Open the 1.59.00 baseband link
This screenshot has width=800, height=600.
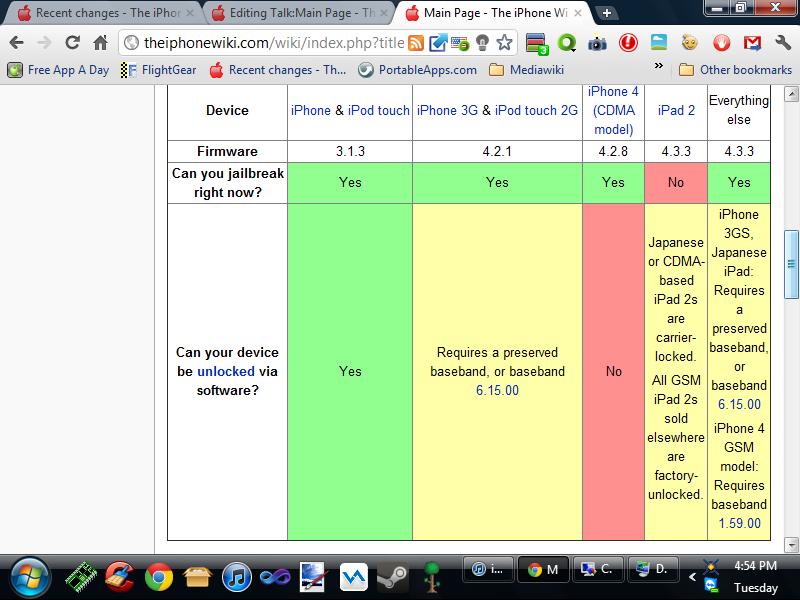739,523
